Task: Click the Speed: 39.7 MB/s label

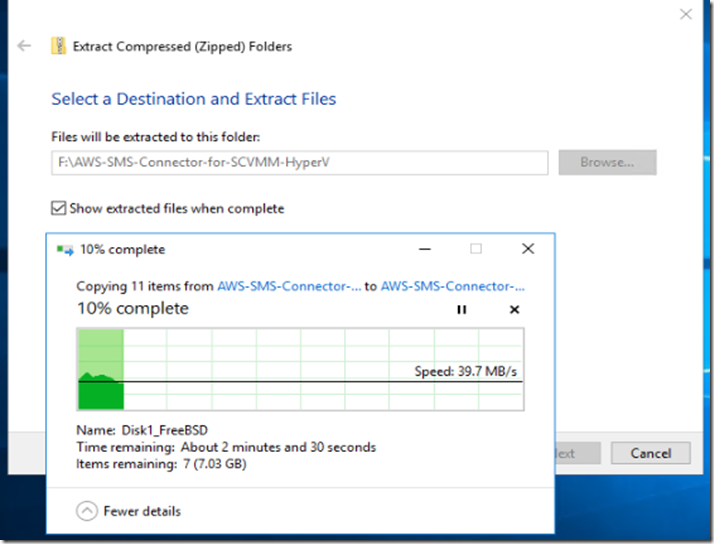Action: (x=465, y=371)
